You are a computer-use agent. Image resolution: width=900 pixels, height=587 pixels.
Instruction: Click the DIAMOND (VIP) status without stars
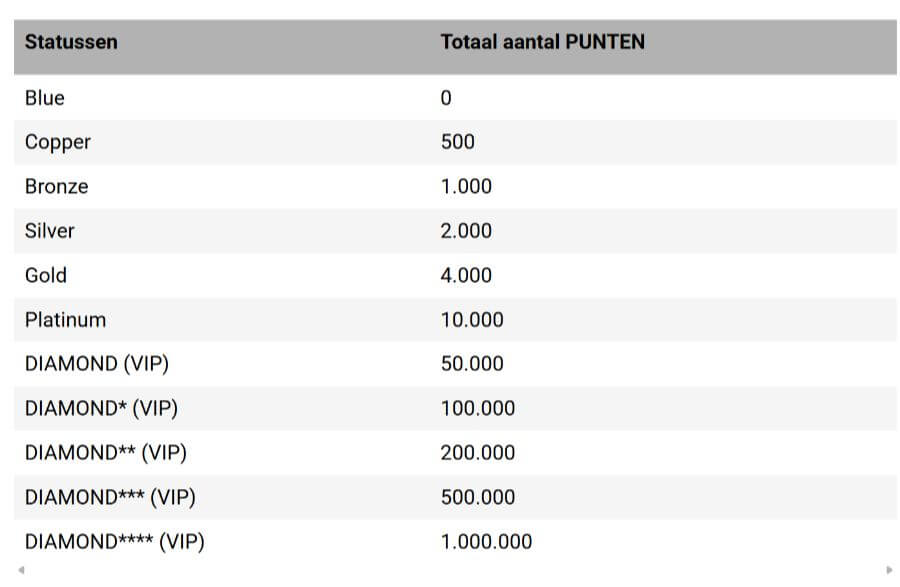pos(97,364)
